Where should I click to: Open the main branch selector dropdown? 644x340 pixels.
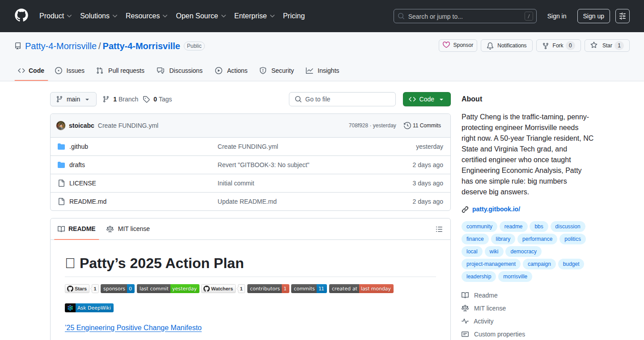[x=73, y=99]
